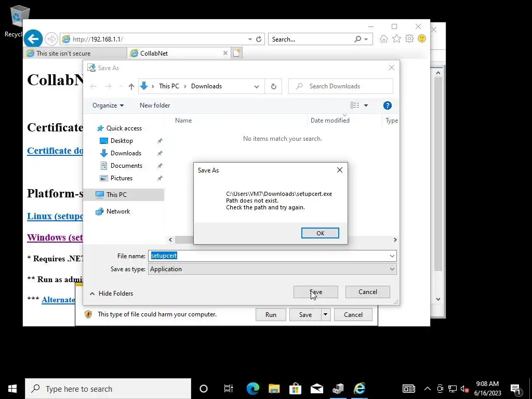Cancel the download in notification bar
Viewport: 532px width, 399px height.
click(x=353, y=314)
